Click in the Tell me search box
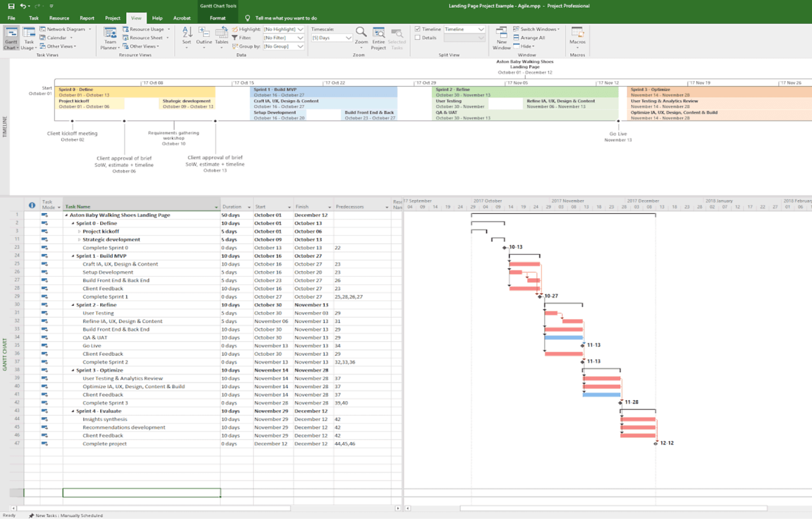 tap(286, 18)
